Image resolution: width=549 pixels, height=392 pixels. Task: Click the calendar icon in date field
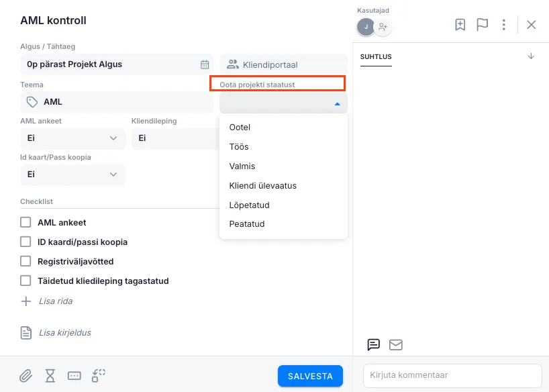[x=205, y=64]
